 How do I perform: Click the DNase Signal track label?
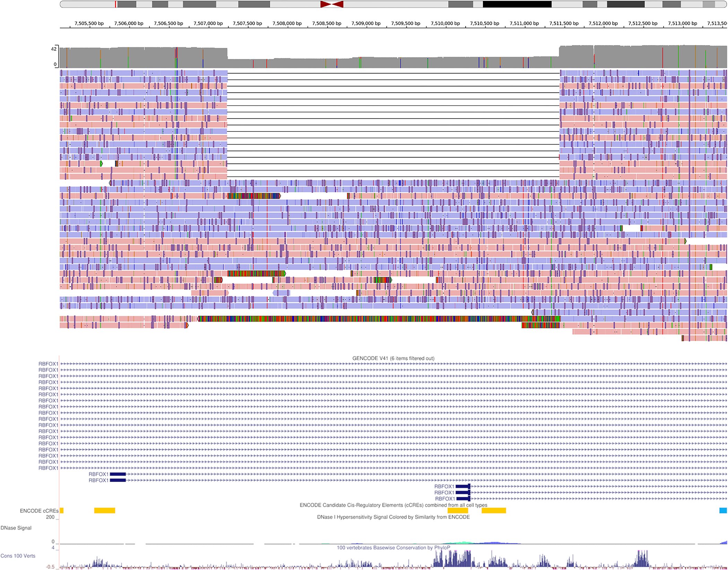click(16, 528)
